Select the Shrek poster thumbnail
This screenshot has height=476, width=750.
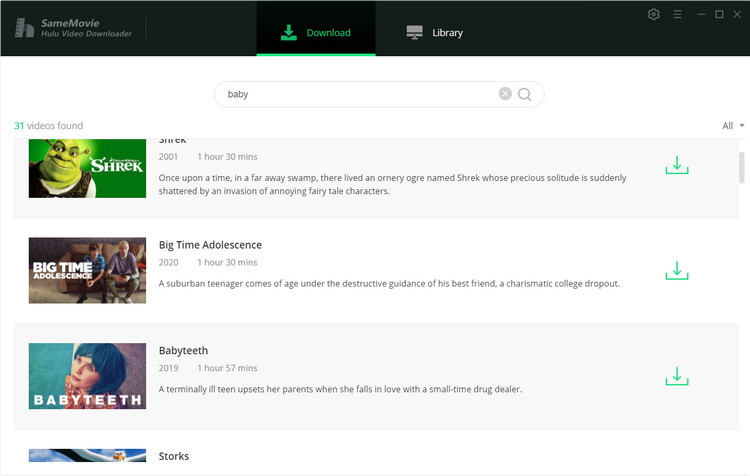[87, 168]
